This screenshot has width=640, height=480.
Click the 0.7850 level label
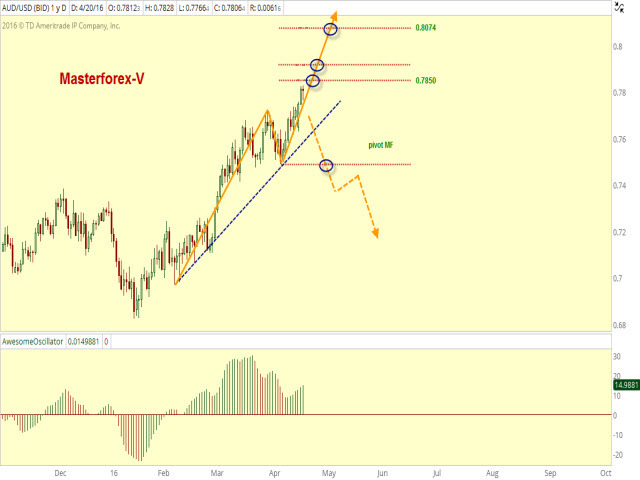tap(426, 80)
